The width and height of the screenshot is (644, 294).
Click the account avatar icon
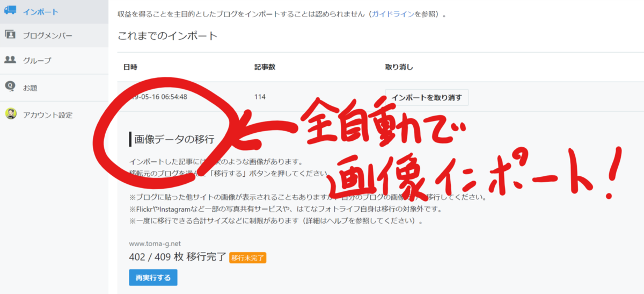point(11,114)
